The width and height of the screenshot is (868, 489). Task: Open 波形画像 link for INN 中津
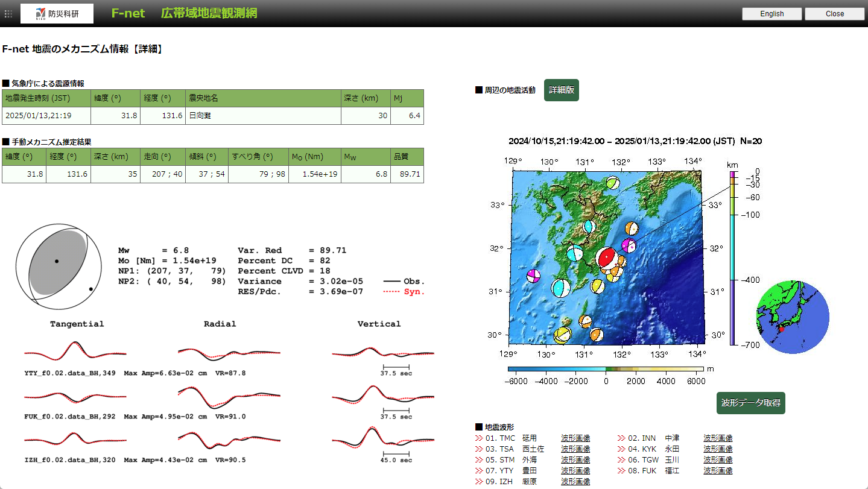click(x=718, y=438)
